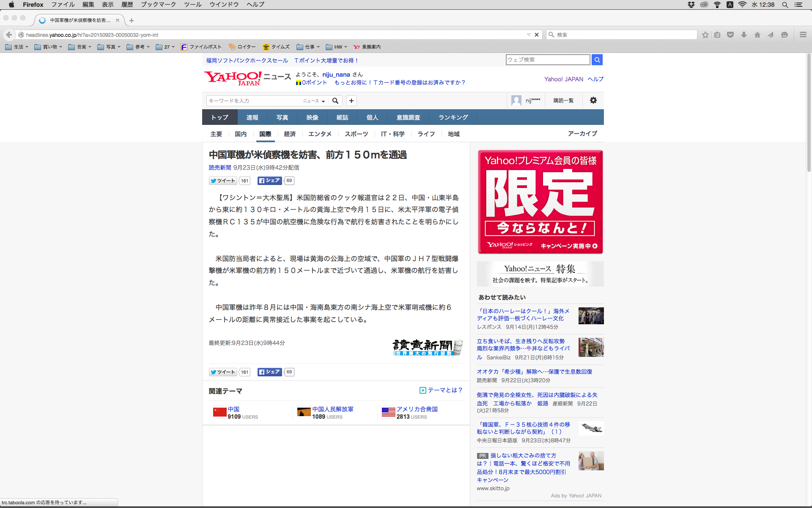
Task: Open Yahoo News settings gear icon
Action: tap(593, 100)
